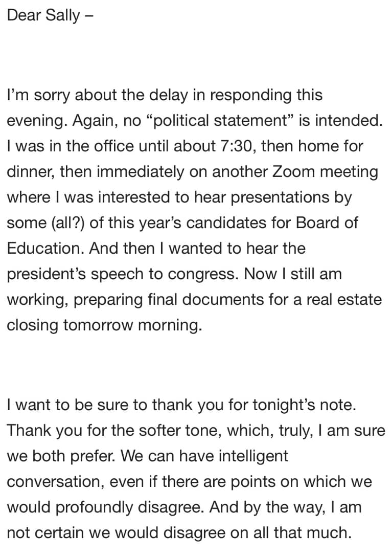392x557 pixels.
Task: Click the time "7:30" in the email
Action: coord(236,146)
